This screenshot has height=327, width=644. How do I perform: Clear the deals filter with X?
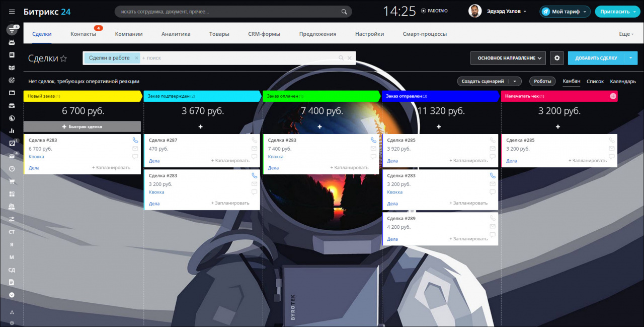click(350, 58)
